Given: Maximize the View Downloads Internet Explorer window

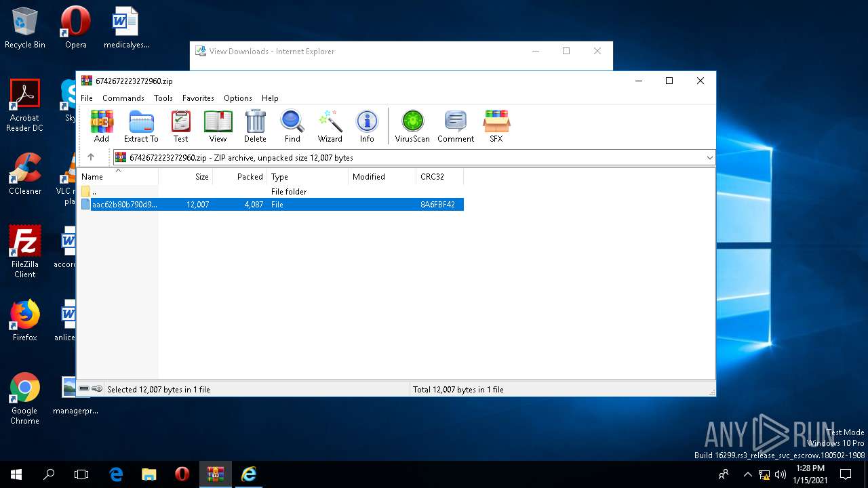Looking at the screenshot, I should pyautogui.click(x=566, y=51).
